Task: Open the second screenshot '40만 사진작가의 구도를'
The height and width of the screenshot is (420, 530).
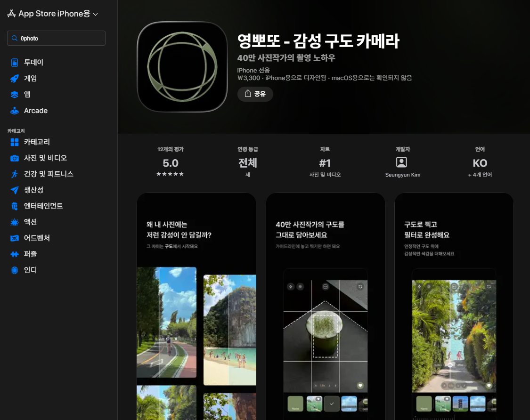Action: click(x=326, y=307)
